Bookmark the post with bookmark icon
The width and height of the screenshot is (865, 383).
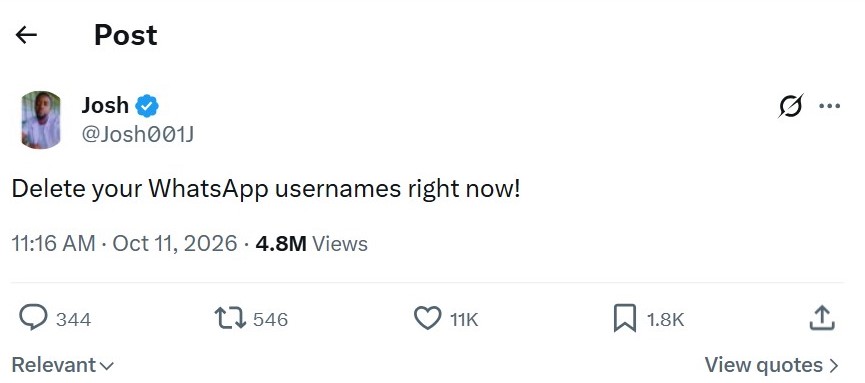pyautogui.click(x=624, y=319)
